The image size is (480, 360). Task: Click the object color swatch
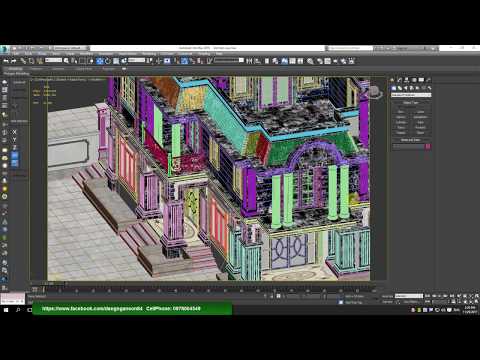point(428,146)
